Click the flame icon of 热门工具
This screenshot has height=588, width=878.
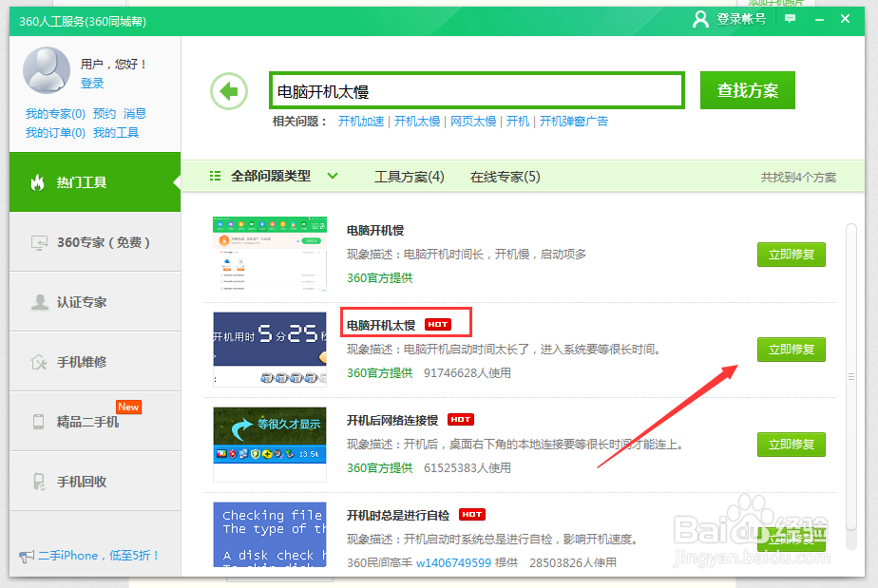coord(37,182)
